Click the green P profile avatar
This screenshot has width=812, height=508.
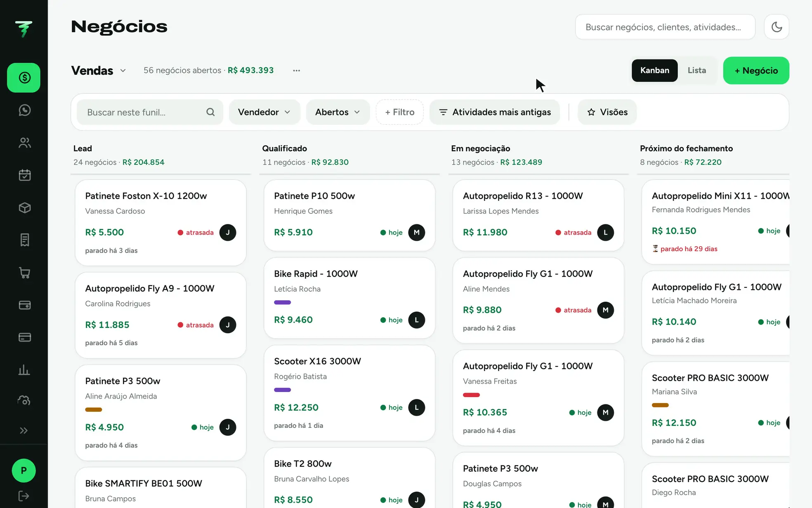point(24,470)
